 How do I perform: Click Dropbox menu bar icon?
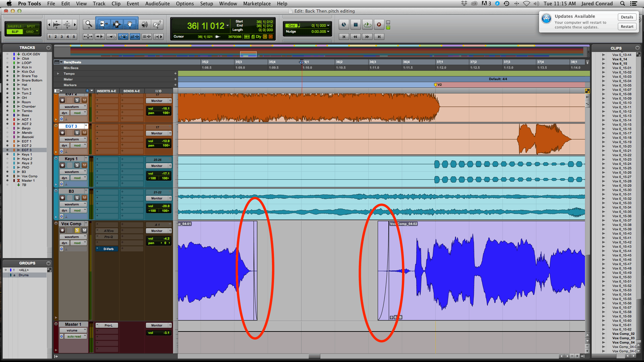coord(464,3)
